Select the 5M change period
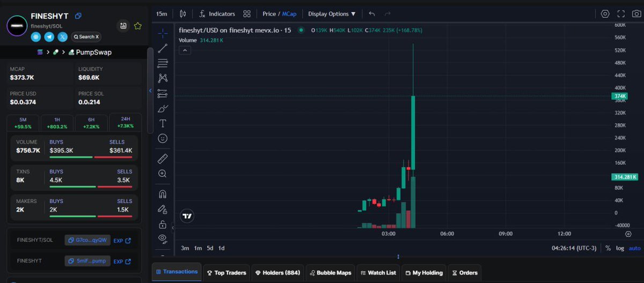 pyautogui.click(x=23, y=122)
